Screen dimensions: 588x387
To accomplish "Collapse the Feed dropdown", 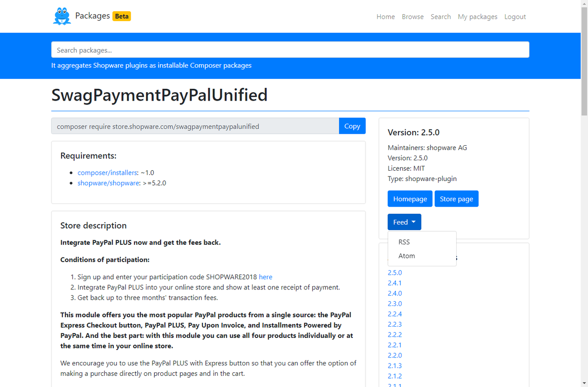I will coord(404,222).
